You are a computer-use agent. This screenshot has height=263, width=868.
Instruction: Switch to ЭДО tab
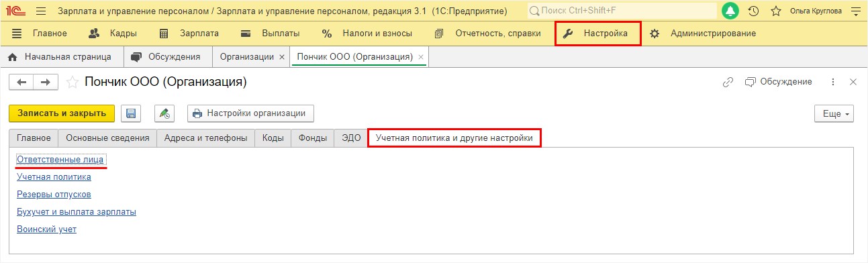(x=351, y=138)
